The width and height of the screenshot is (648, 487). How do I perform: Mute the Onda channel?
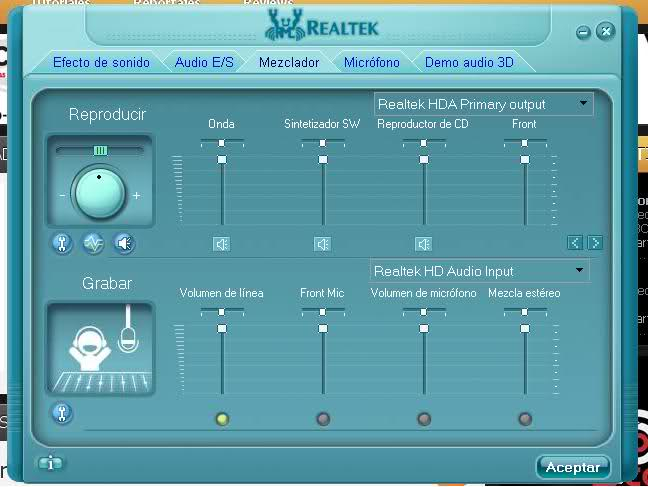click(222, 243)
